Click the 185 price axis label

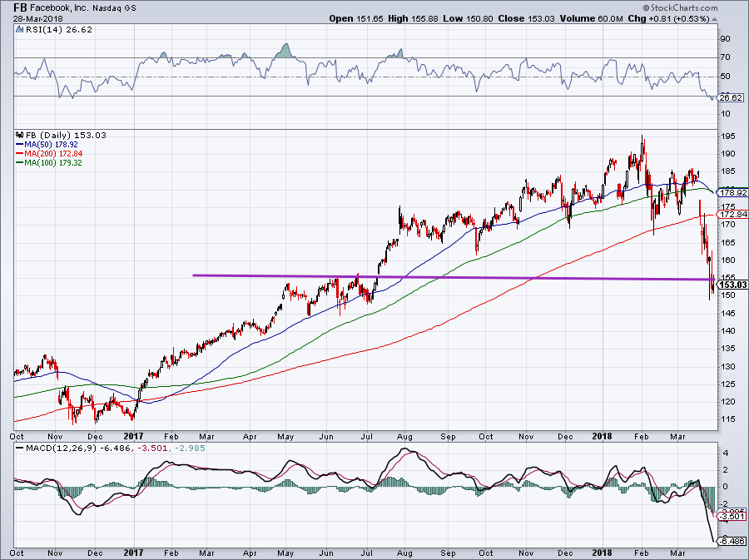[728, 171]
